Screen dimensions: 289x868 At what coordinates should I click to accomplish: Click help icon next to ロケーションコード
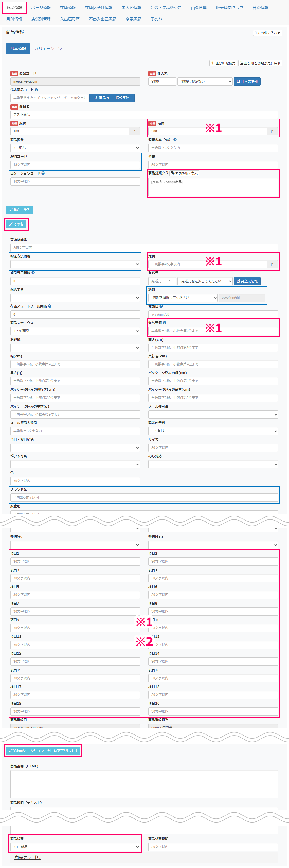(x=43, y=173)
